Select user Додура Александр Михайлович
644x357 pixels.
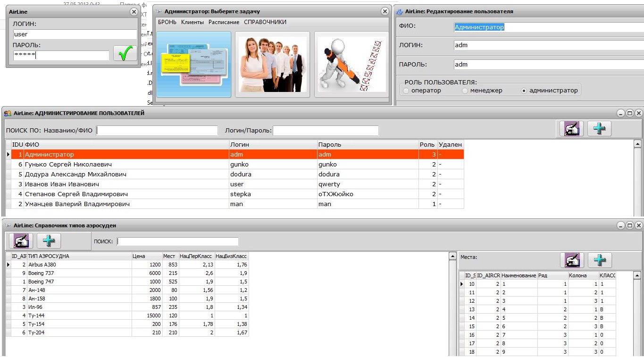[x=234, y=174]
